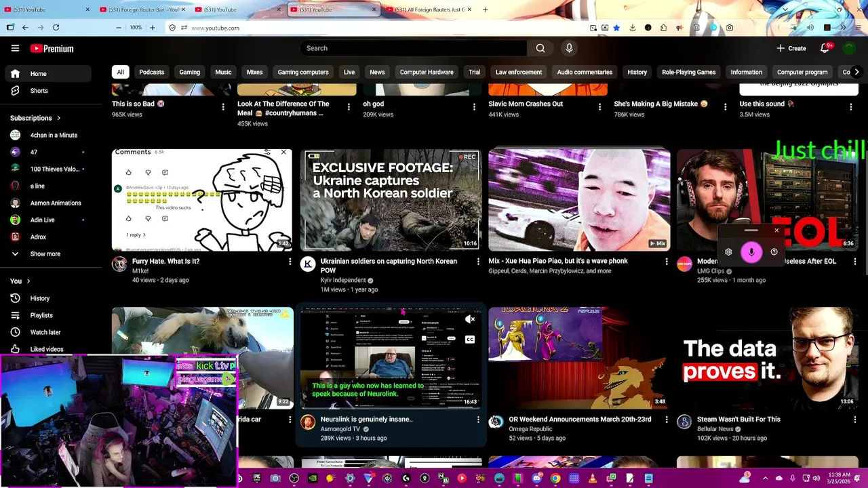The height and width of the screenshot is (488, 868).
Task: Open VLC from the taskbar
Action: click(592, 479)
